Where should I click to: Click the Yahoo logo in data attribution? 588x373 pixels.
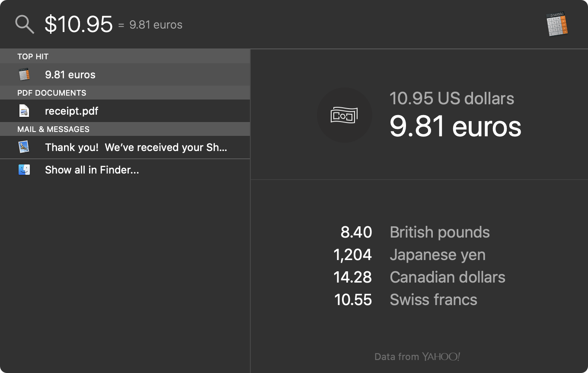[x=441, y=357]
